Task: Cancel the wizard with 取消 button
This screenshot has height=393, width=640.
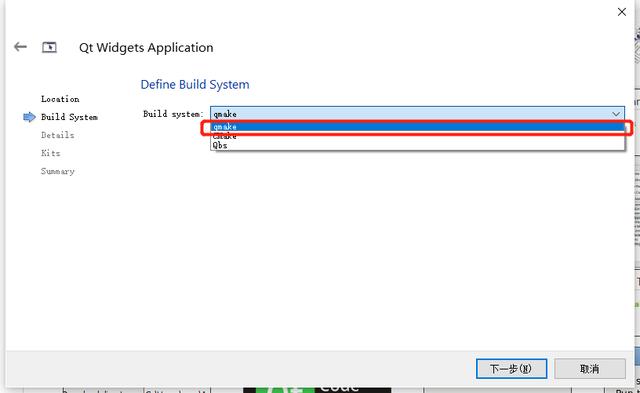Action: pos(589,369)
